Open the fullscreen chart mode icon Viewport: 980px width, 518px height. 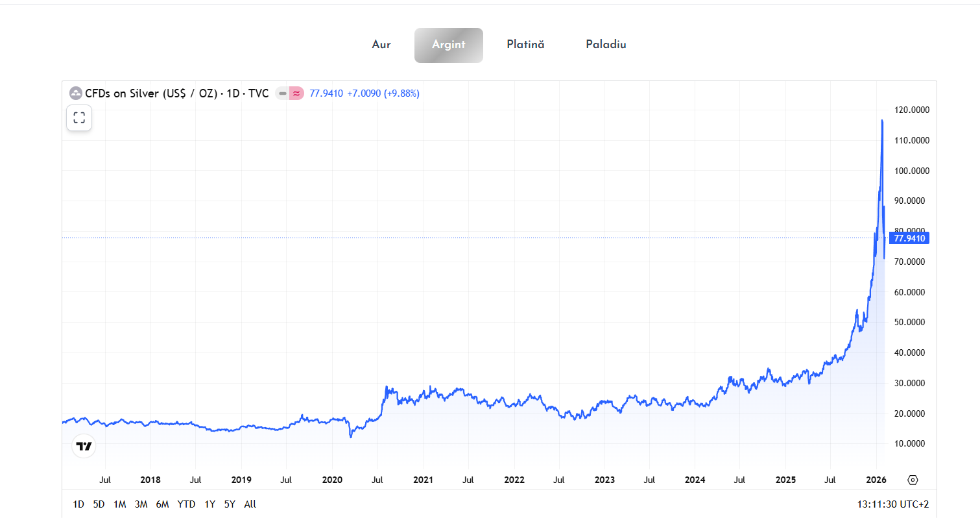pos(79,118)
